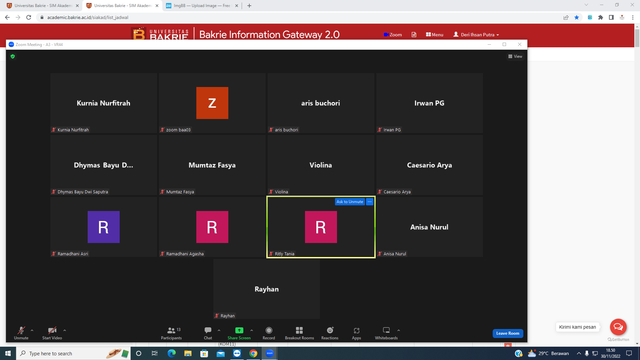This screenshot has width=640, height=360.
Task: Click Universitas Bakrie logo
Action: 160,34
